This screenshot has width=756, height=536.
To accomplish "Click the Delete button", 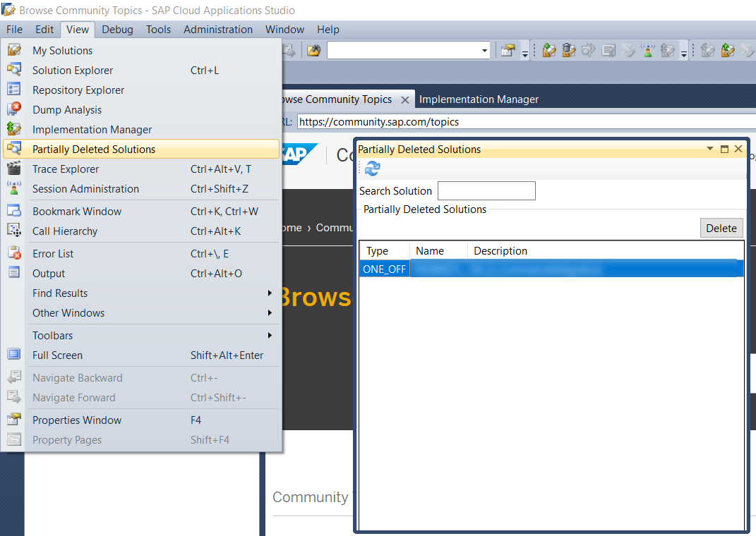I will click(721, 228).
